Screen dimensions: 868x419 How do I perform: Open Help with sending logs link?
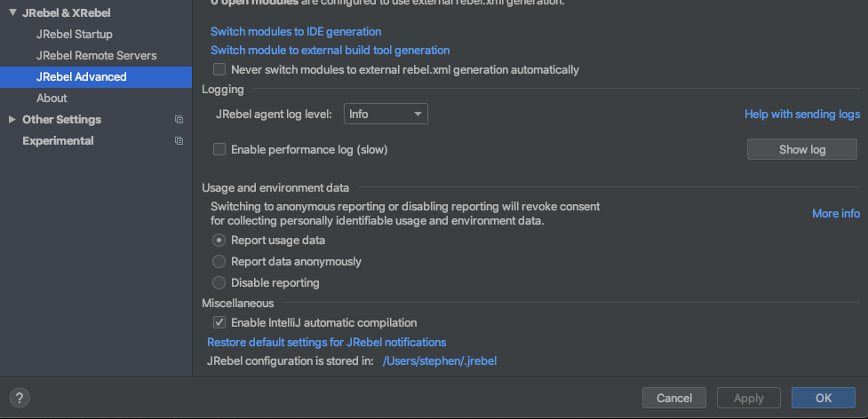(x=801, y=115)
